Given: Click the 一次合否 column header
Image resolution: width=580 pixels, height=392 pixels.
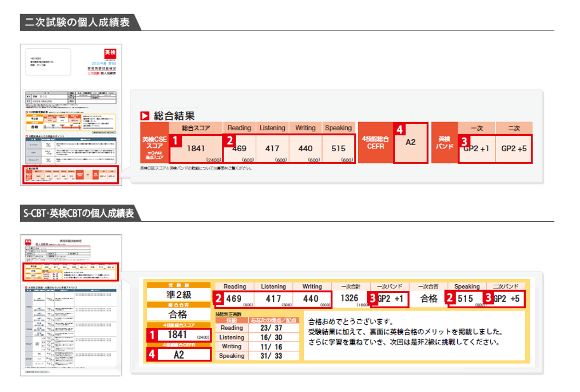Looking at the screenshot, I should coord(428,286).
